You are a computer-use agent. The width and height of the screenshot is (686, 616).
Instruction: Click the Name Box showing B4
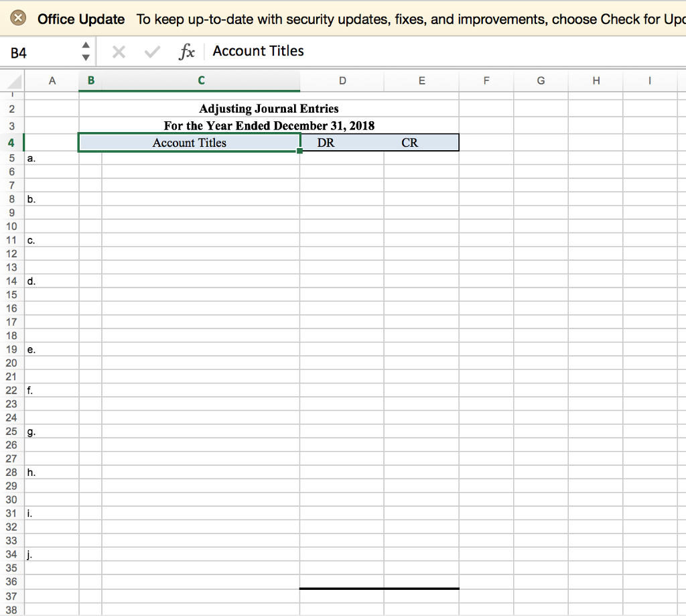click(x=37, y=51)
